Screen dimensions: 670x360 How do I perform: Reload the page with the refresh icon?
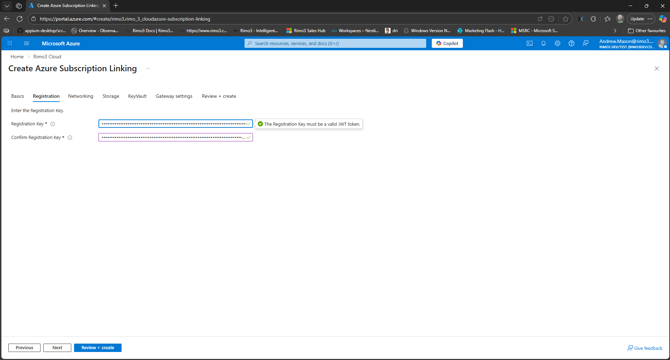19,19
